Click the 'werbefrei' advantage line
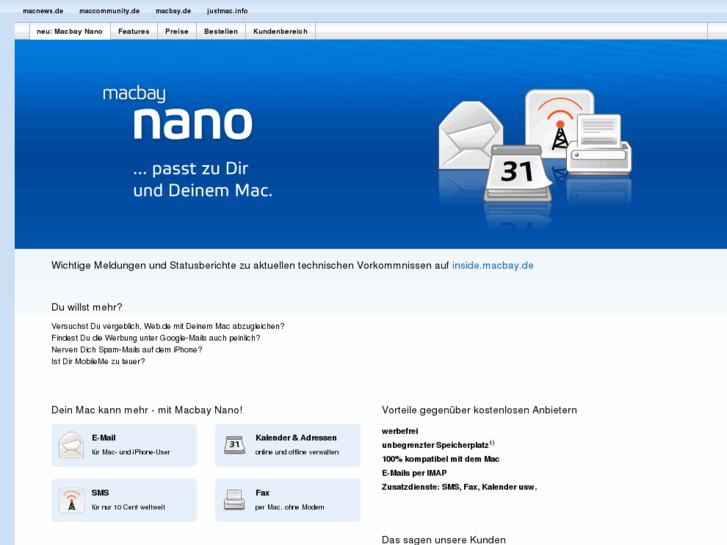Screen dimensions: 727x545 point(400,431)
